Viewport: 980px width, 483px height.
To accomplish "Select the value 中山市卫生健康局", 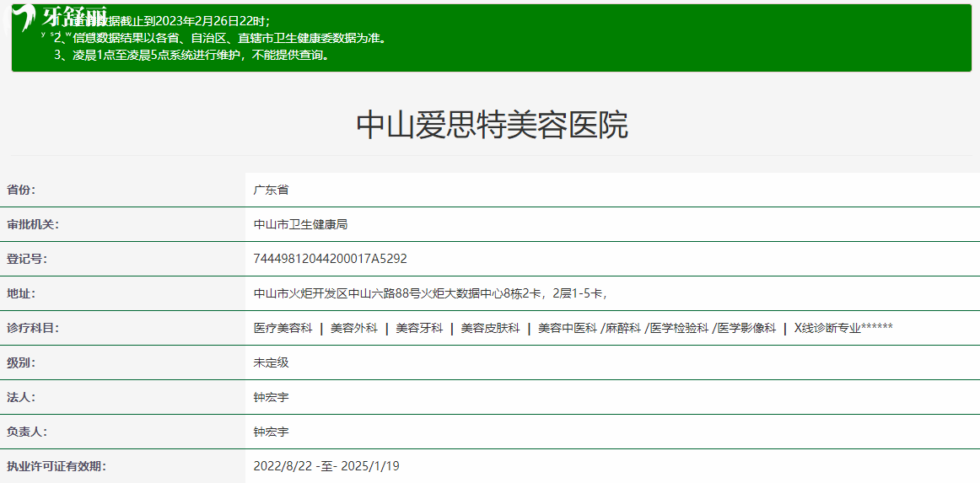I will coord(300,224).
